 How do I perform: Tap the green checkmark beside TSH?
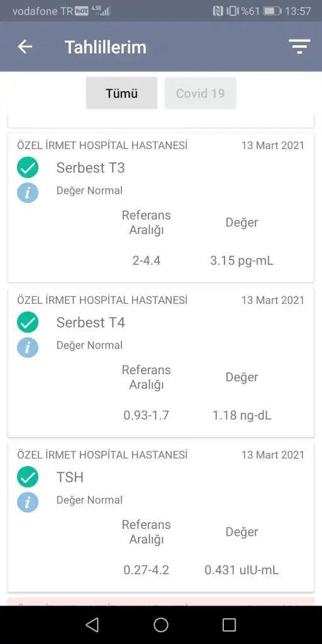click(28, 477)
